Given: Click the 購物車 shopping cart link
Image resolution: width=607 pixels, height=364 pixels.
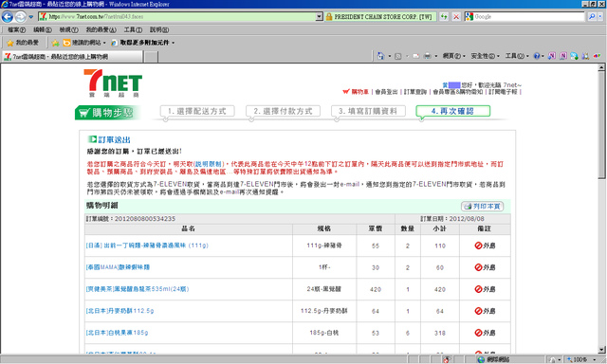Looking at the screenshot, I should (356, 92).
